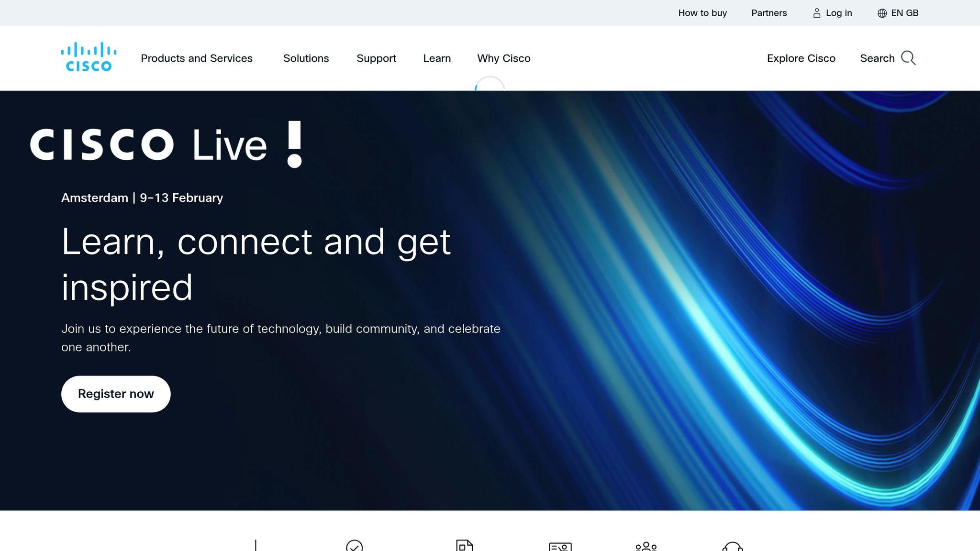Click the Cisco Live banner logo
This screenshot has width=980, height=551.
[166, 144]
